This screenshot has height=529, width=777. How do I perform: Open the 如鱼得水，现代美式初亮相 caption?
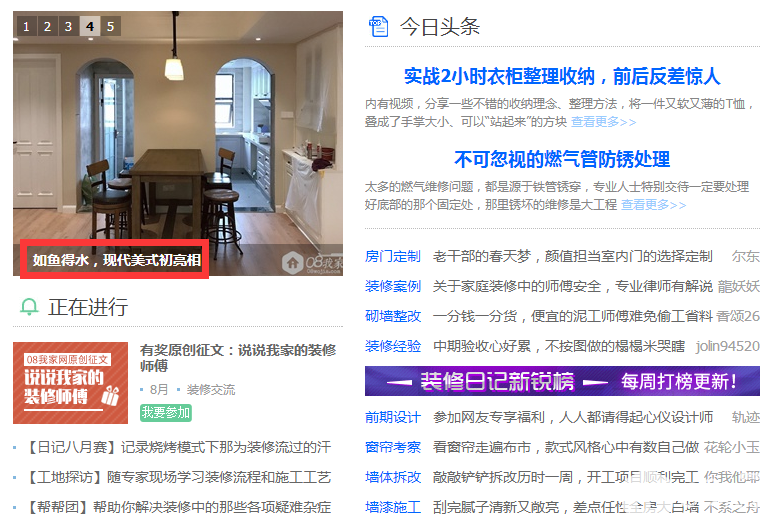click(x=116, y=260)
